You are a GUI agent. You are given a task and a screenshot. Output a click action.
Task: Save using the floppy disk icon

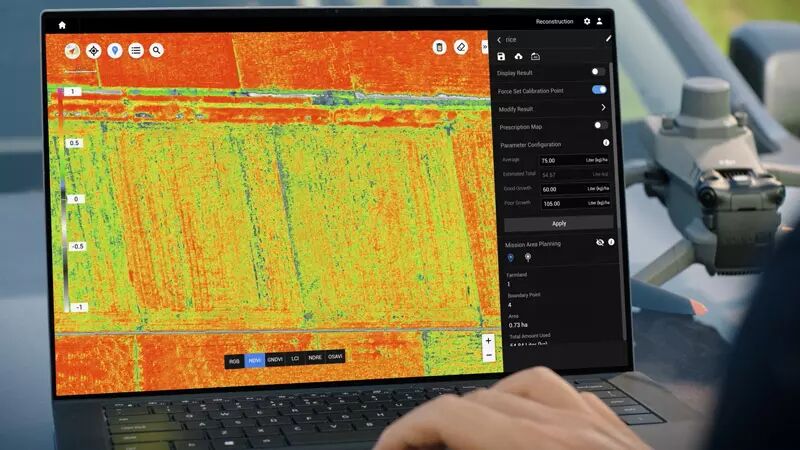[x=501, y=56]
